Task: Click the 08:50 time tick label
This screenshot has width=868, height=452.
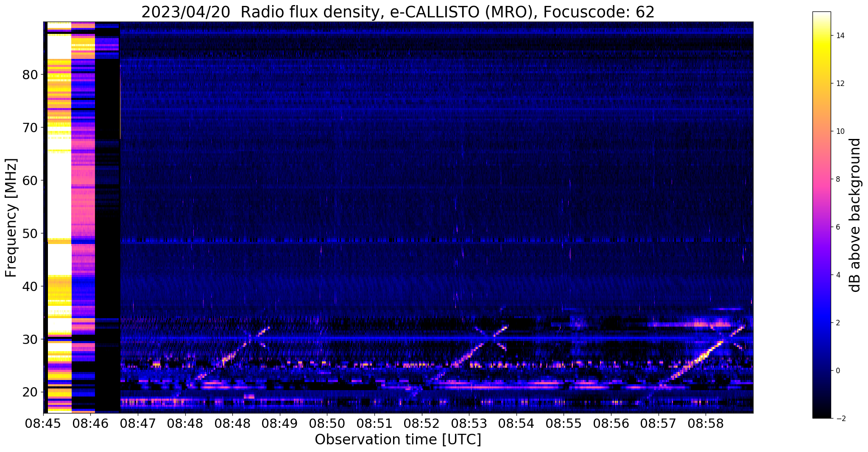Action: [x=327, y=424]
